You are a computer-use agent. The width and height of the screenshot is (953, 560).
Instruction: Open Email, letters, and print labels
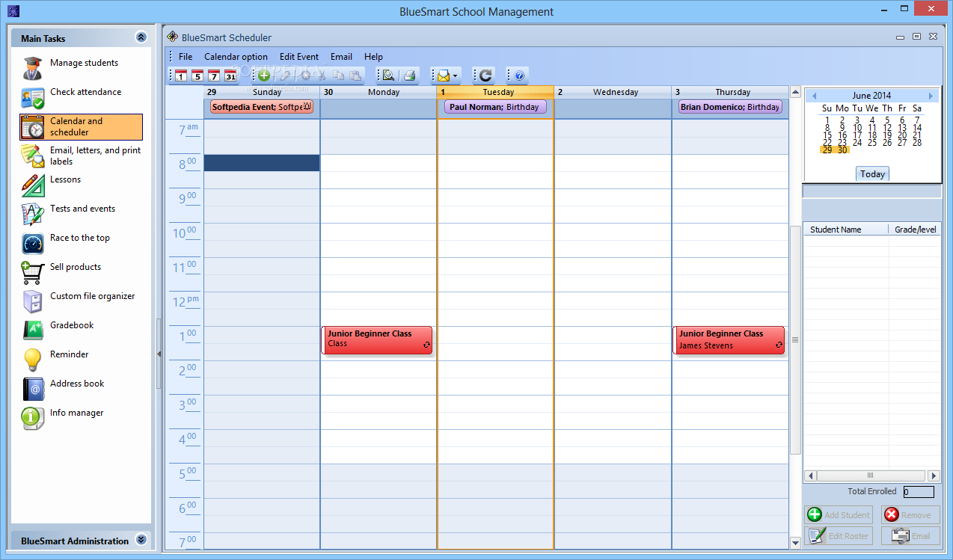[x=81, y=156]
